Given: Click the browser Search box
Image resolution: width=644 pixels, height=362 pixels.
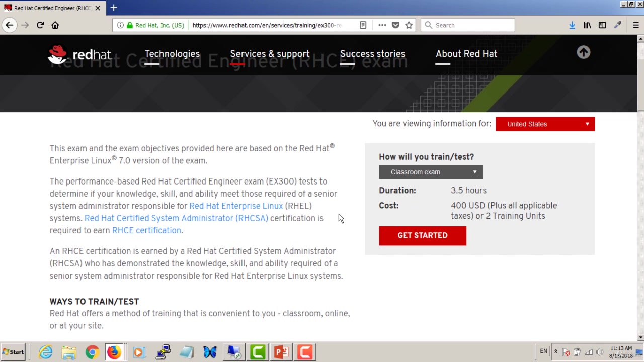Looking at the screenshot, I should tap(468, 25).
